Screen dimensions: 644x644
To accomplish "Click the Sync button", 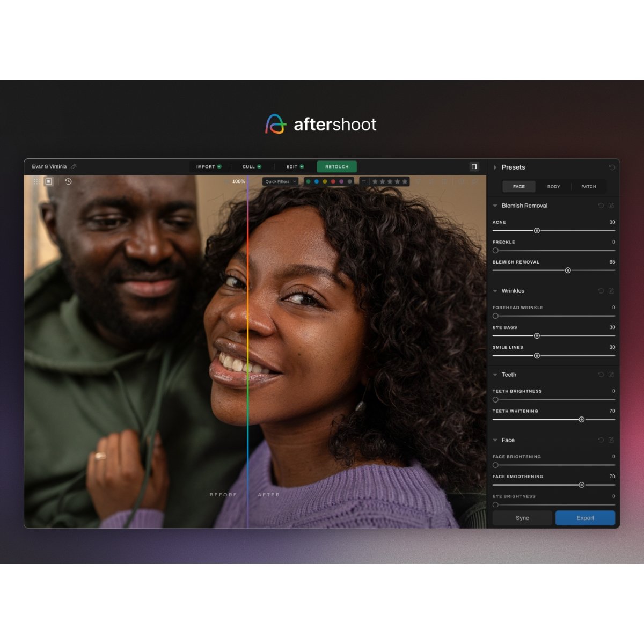I will [522, 518].
